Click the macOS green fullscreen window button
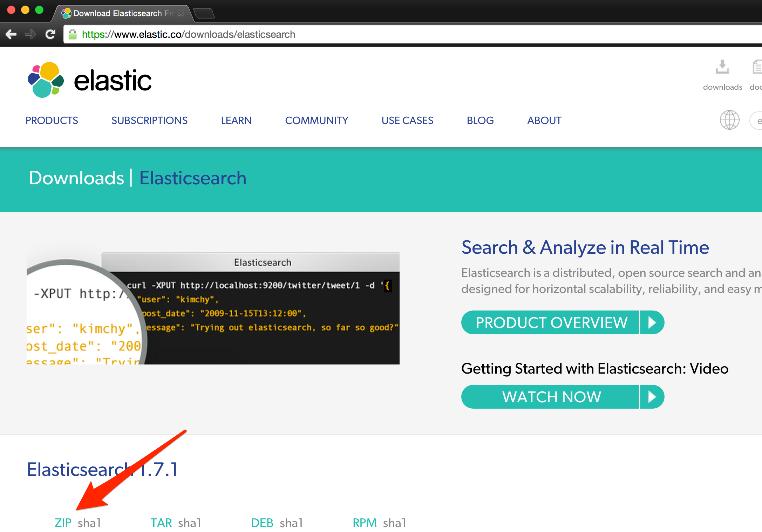 pos(39,10)
